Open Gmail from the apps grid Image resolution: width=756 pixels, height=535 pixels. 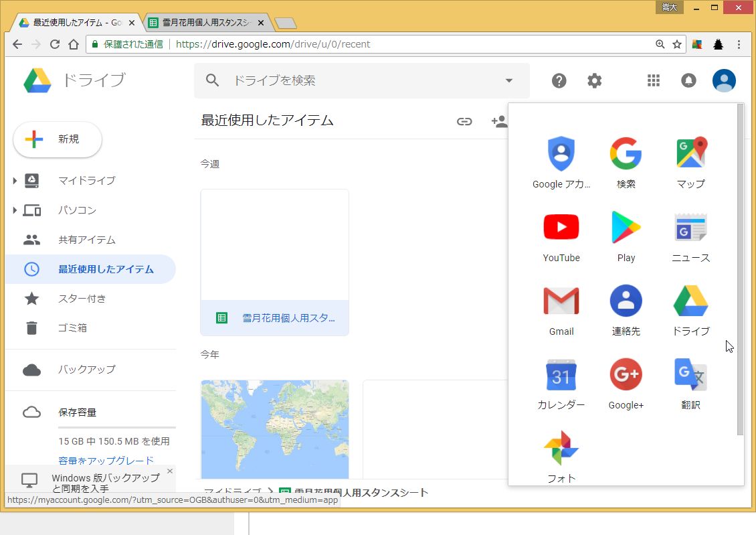coord(561,310)
